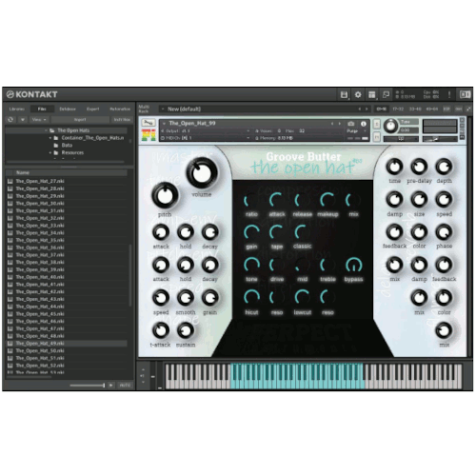Click the keyboard octave up arrow
Viewport: 476px width, 476px height.
[143, 369]
